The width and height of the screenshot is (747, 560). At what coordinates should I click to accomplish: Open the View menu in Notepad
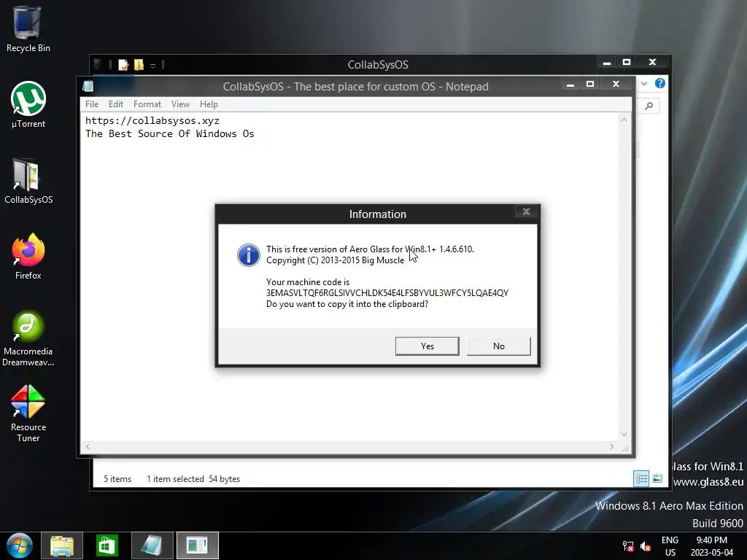pyautogui.click(x=181, y=104)
